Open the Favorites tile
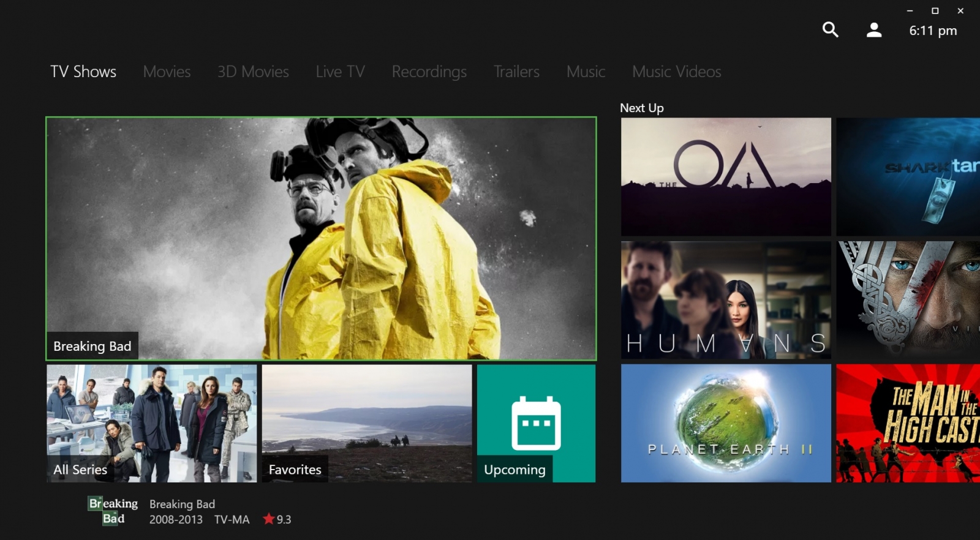This screenshot has height=540, width=980. (x=367, y=424)
